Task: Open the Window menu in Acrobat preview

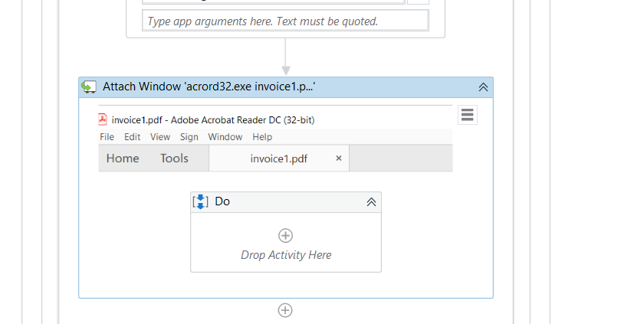Action: 225,137
